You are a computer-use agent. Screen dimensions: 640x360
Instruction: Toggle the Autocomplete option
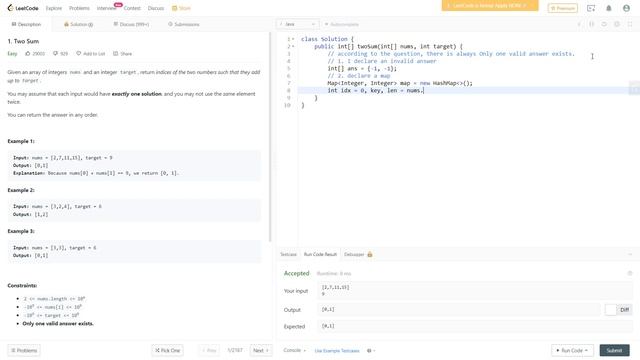[x=342, y=24]
